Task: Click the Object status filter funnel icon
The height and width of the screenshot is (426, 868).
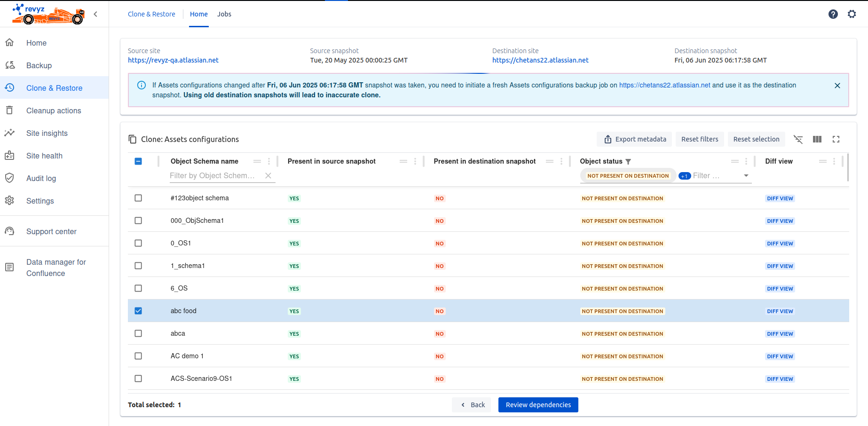Action: (628, 162)
